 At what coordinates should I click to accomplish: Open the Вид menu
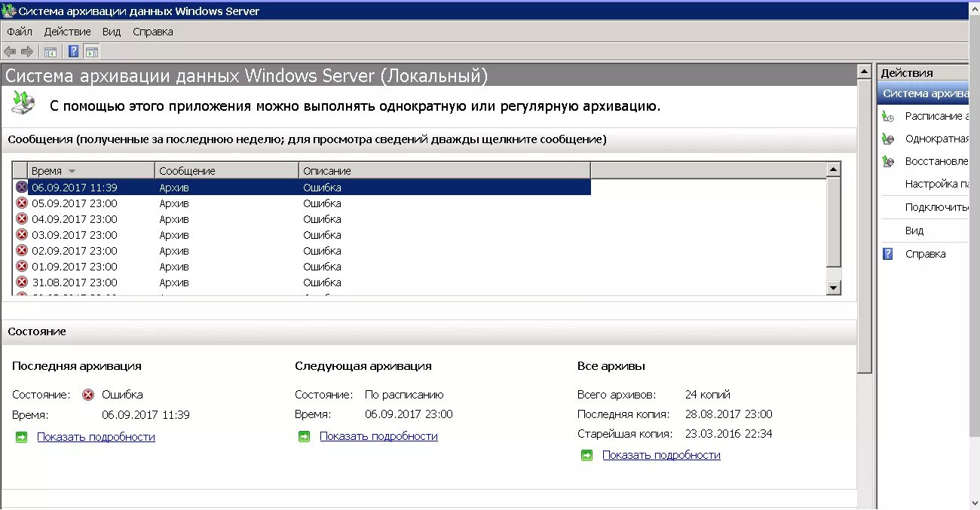coord(112,32)
